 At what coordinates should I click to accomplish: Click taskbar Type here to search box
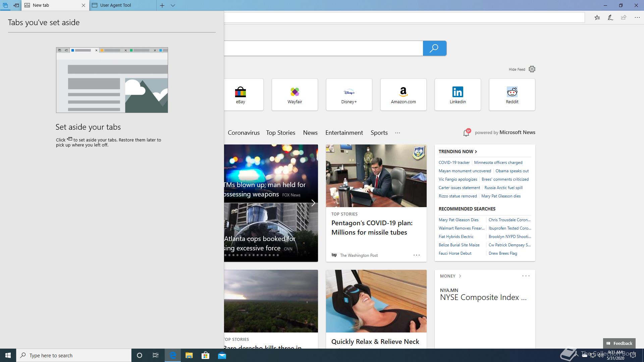(x=74, y=355)
